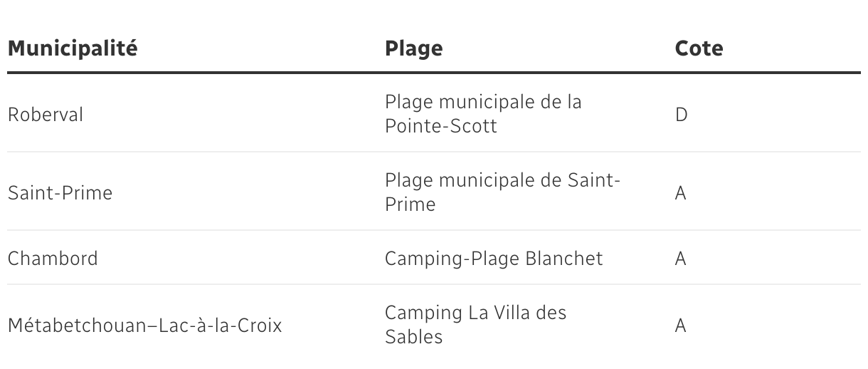Screen dimensions: 868x369
Task: Click the Plage column header
Action: [413, 48]
